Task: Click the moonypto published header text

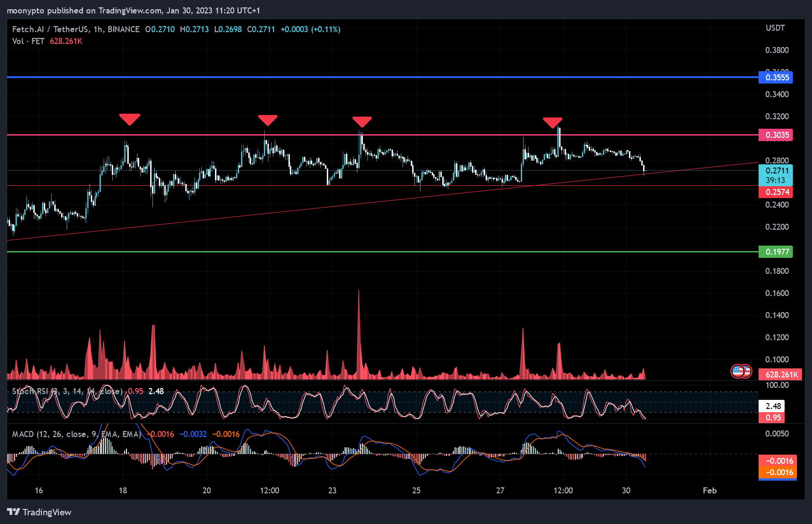Action: pos(133,10)
